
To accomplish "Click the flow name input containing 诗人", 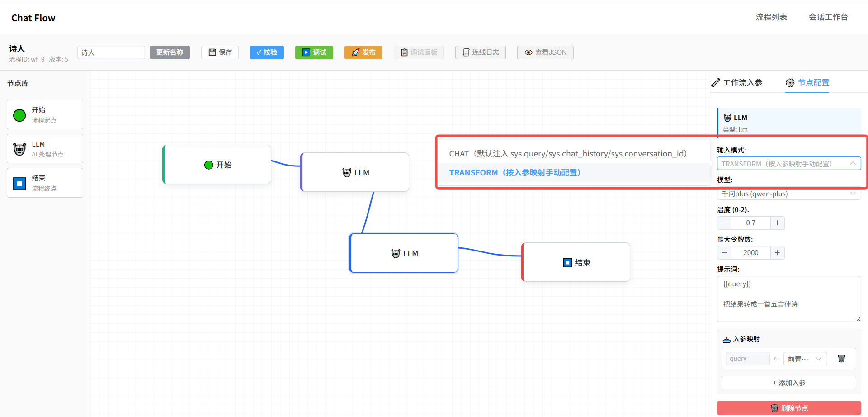I will 111,52.
